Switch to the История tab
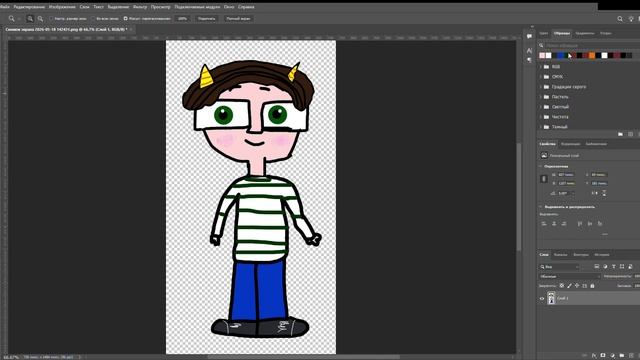Image resolution: width=640 pixels, height=360 pixels. (602, 255)
